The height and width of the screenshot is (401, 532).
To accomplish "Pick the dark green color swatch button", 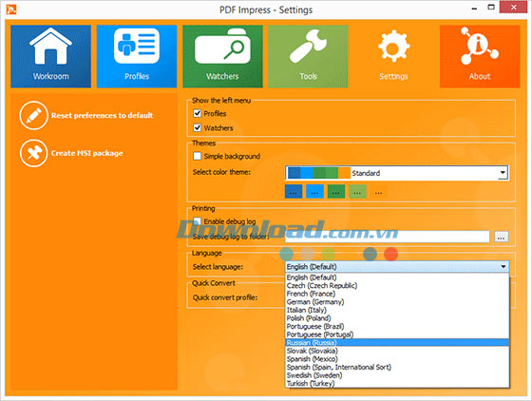I will pos(336,192).
